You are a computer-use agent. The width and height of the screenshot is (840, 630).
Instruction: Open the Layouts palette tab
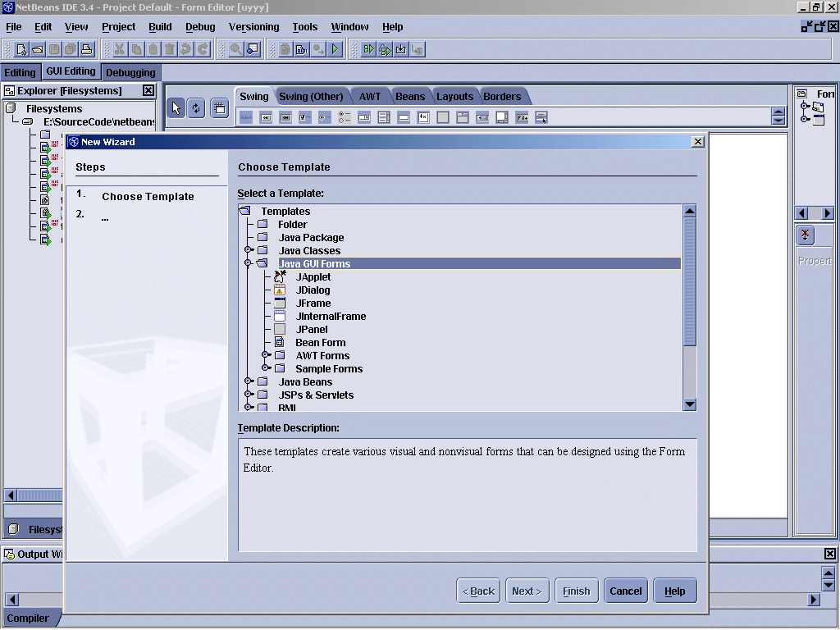454,97
